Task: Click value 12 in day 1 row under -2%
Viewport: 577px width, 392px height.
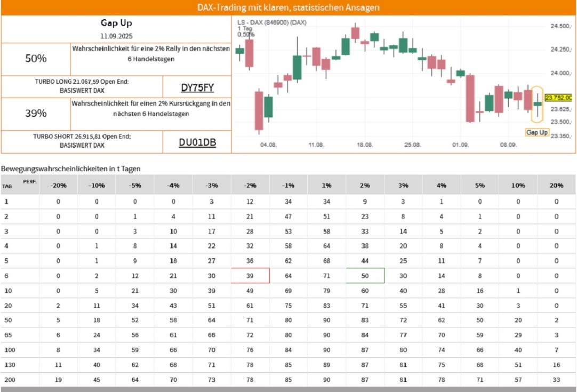Action: (250, 202)
